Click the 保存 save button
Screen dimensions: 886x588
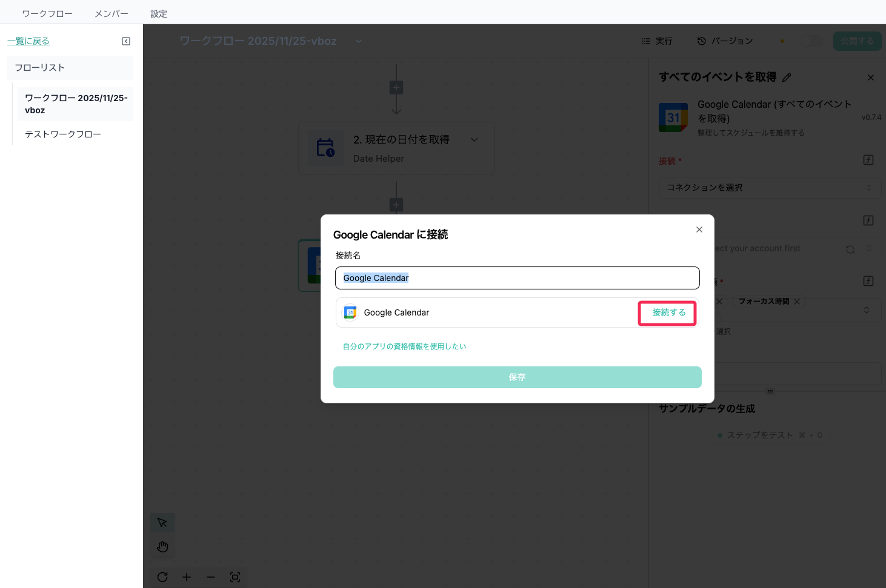click(518, 377)
